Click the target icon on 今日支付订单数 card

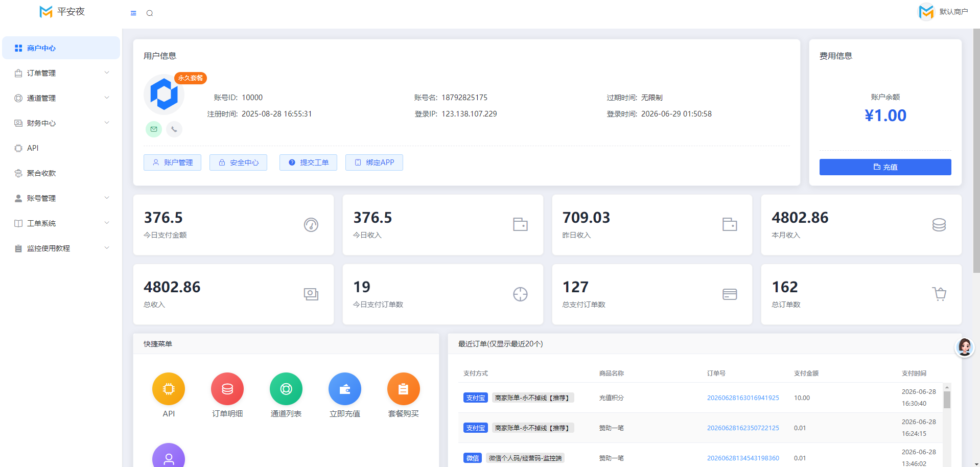point(520,294)
